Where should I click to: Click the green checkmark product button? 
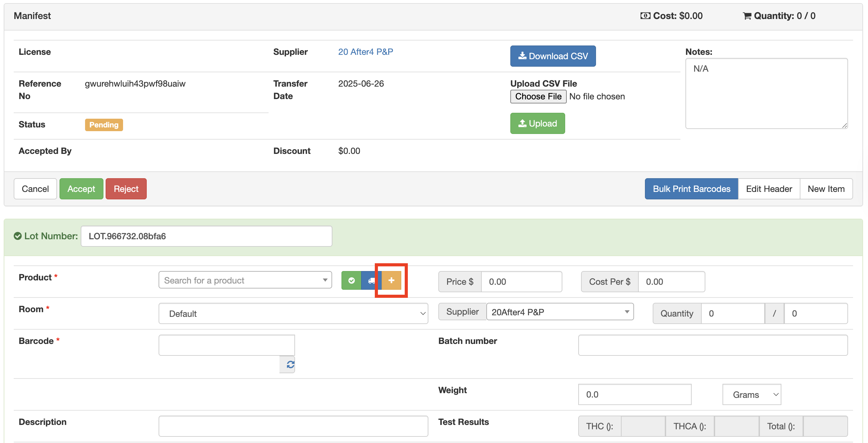click(351, 280)
